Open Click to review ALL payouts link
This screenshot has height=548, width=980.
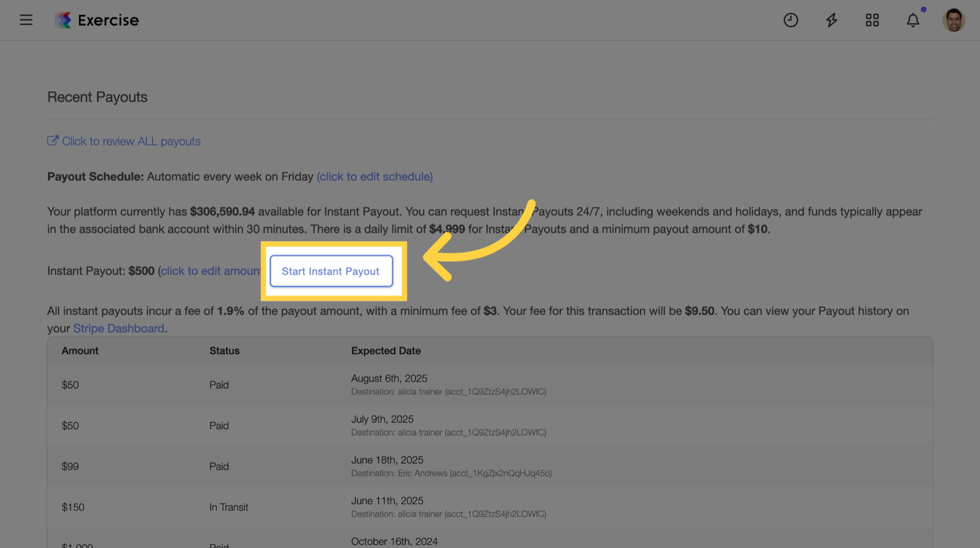point(131,141)
